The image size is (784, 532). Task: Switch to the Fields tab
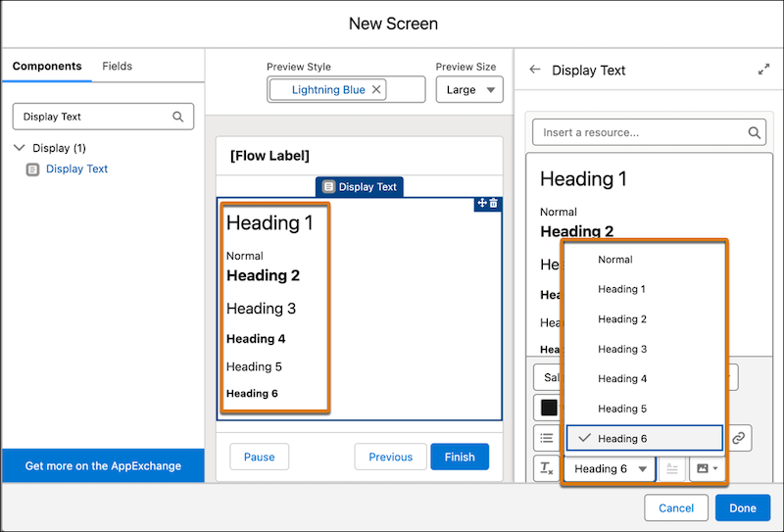click(118, 67)
